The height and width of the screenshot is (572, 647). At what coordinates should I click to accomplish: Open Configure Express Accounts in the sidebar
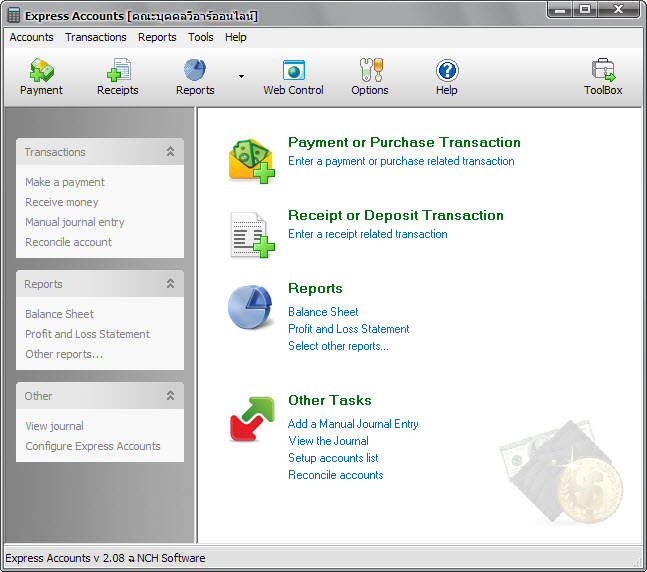93,446
